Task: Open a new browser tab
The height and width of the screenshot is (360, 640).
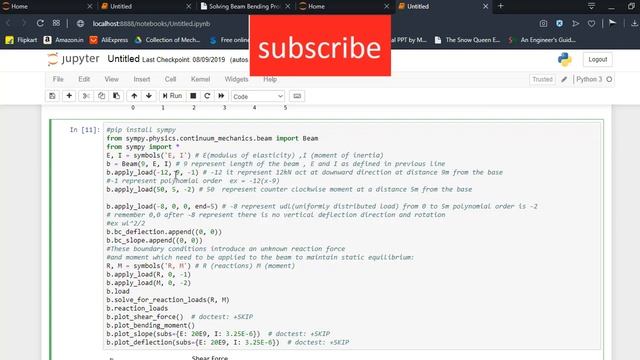Action: 500,6
